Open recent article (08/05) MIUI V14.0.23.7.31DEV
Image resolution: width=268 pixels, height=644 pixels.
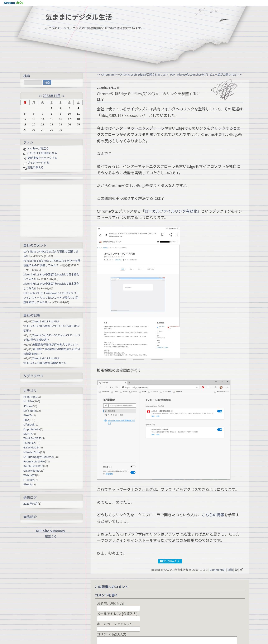[x=45, y=360]
